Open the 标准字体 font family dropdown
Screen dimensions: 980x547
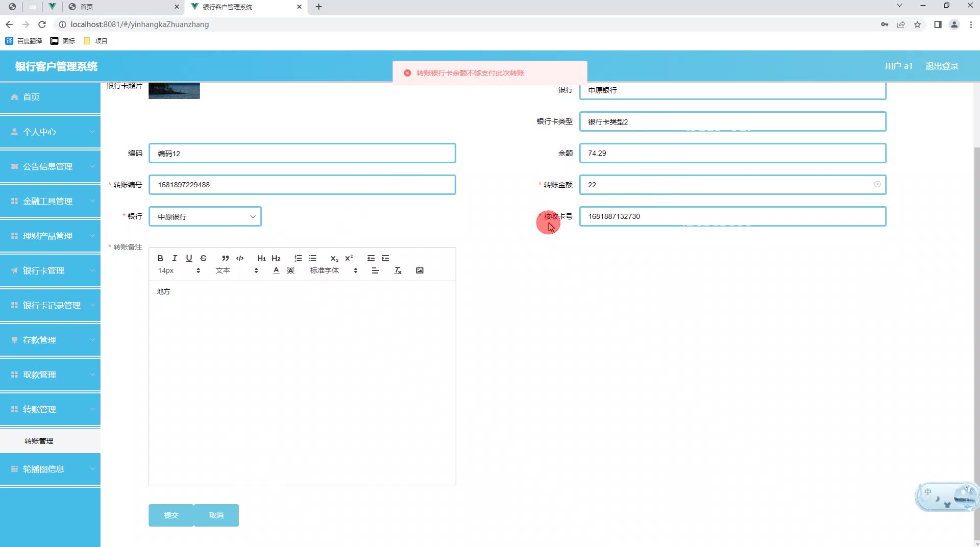334,270
